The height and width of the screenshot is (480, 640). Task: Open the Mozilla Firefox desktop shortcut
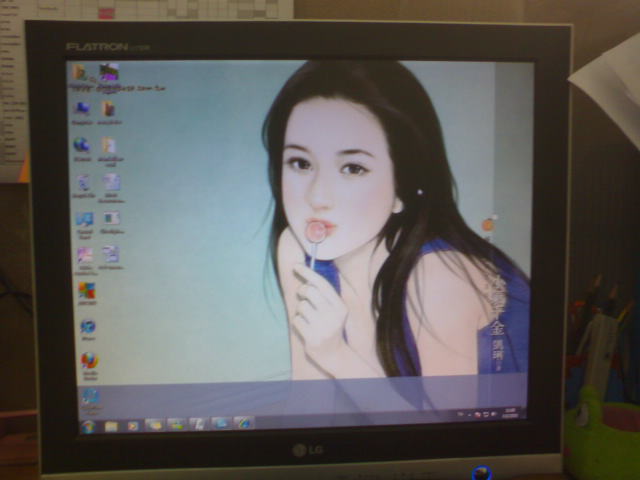(x=90, y=361)
